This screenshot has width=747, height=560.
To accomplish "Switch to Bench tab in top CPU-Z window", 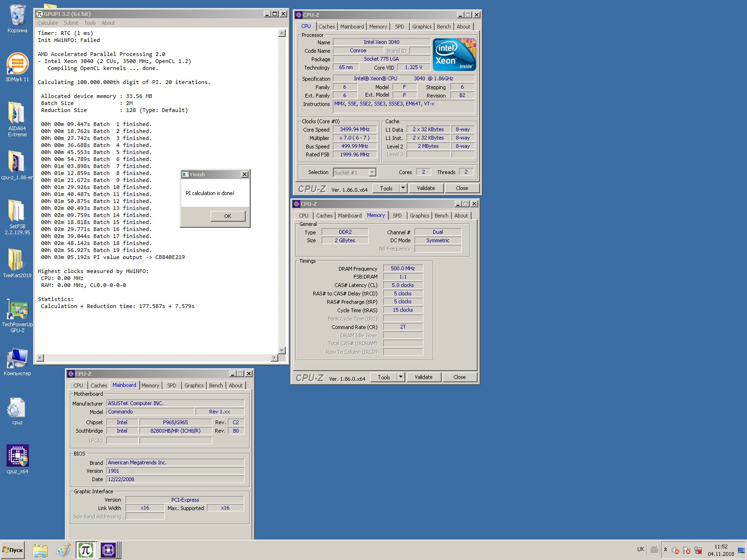I will coord(444,27).
